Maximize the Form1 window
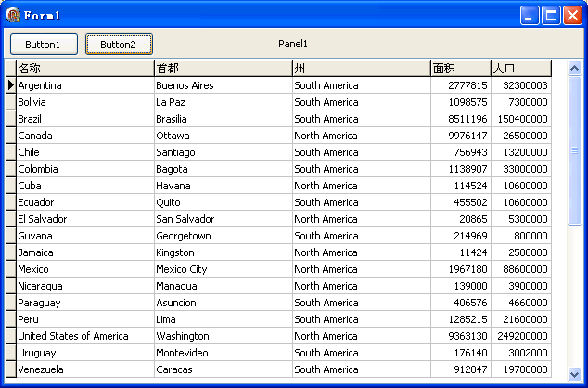 click(551, 16)
